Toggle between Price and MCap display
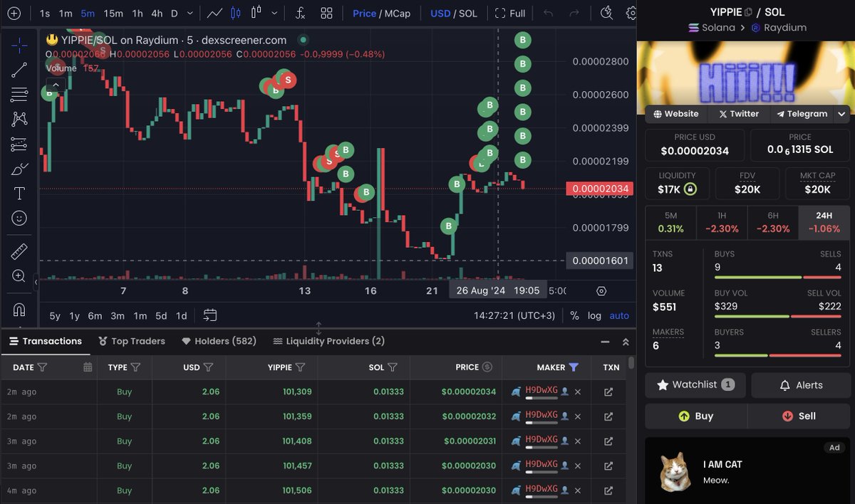The height and width of the screenshot is (504, 855). point(381,13)
